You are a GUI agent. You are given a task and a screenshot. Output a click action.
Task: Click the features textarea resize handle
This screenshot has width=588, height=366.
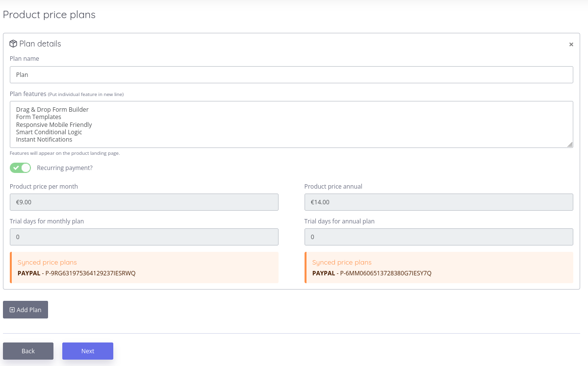click(570, 145)
